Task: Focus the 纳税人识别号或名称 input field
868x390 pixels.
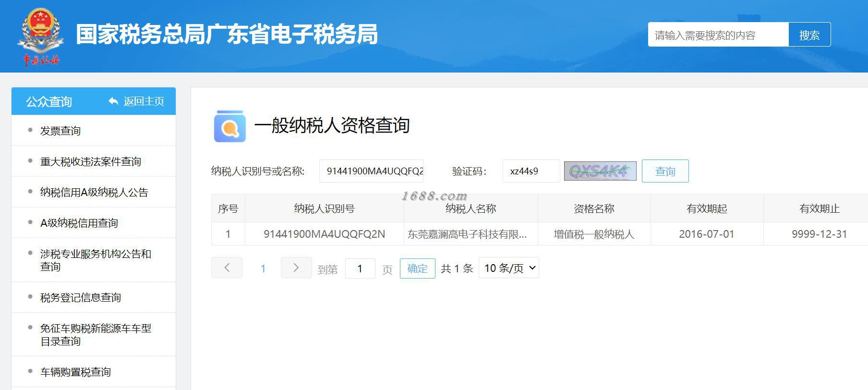Action: 372,171
